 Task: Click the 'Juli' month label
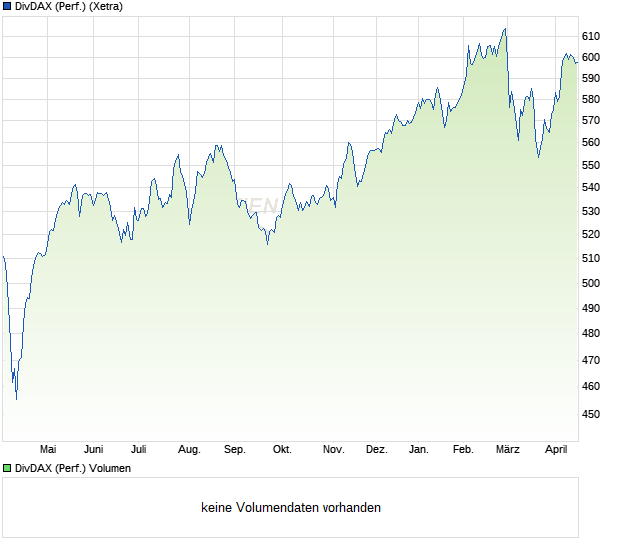(x=138, y=449)
